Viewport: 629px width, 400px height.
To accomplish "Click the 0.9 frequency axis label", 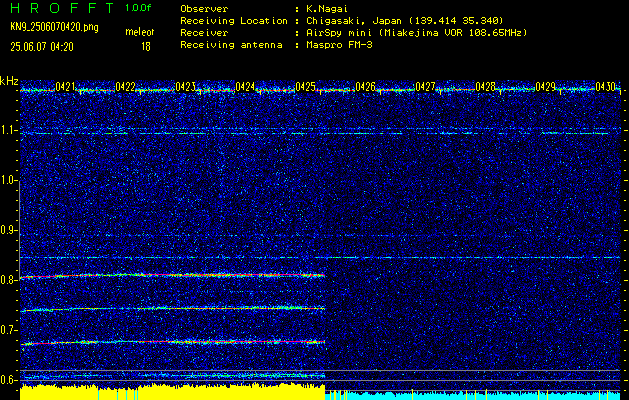I will coord(8,230).
